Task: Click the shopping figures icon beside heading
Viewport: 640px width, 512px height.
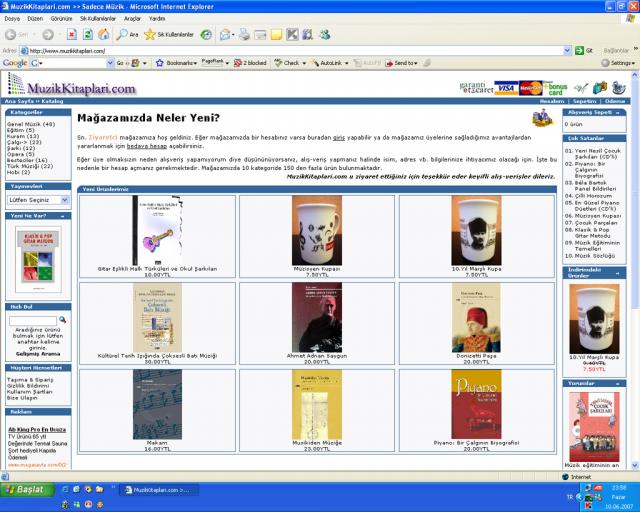Action: coord(542,118)
